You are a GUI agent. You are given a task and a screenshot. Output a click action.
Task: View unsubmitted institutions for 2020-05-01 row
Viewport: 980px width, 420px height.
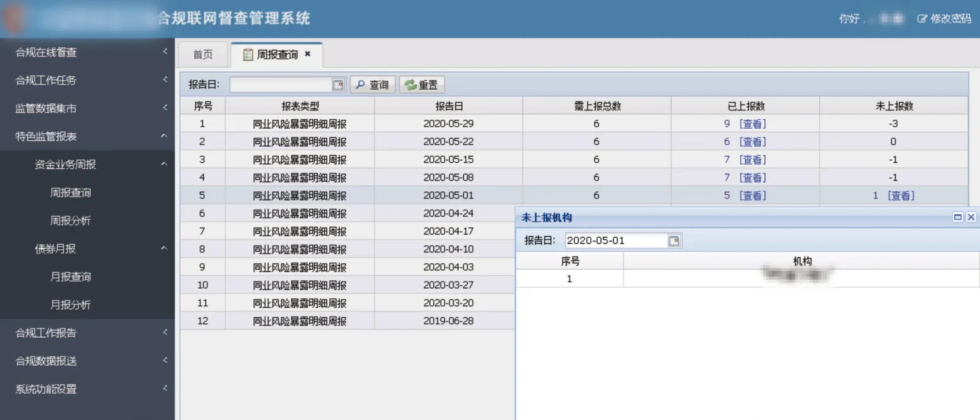(901, 196)
